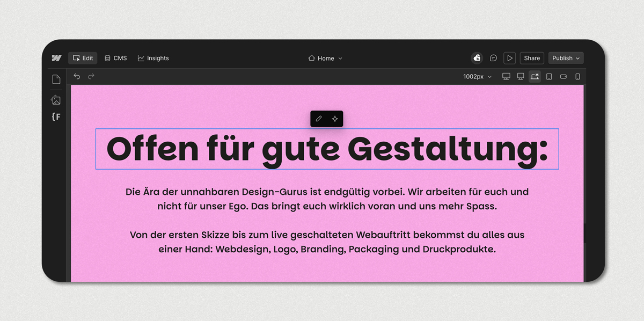This screenshot has width=644, height=321.
Task: Click the AI sparkle icon above heading
Action: (335, 119)
